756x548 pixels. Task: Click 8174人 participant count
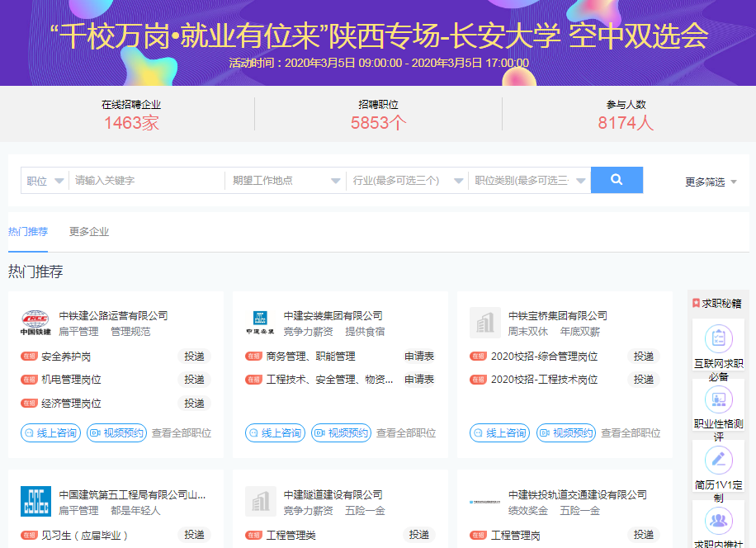626,123
